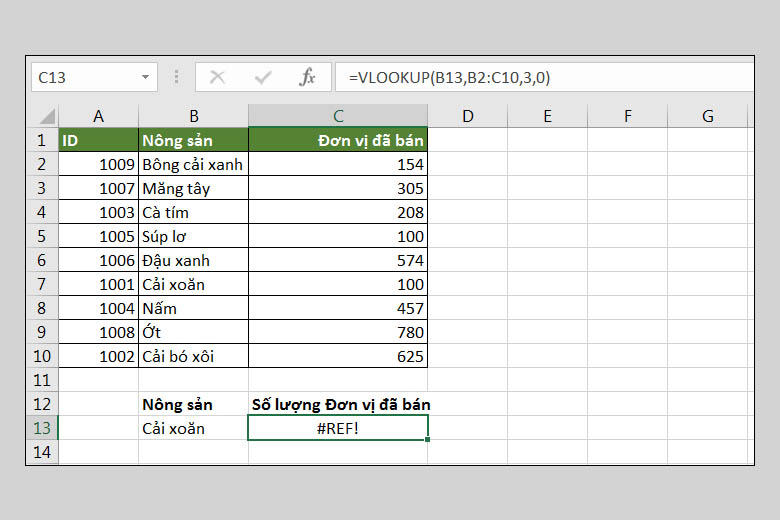Screen dimensions: 780x520
Task: Select cell with ID 1001
Action: [98, 284]
